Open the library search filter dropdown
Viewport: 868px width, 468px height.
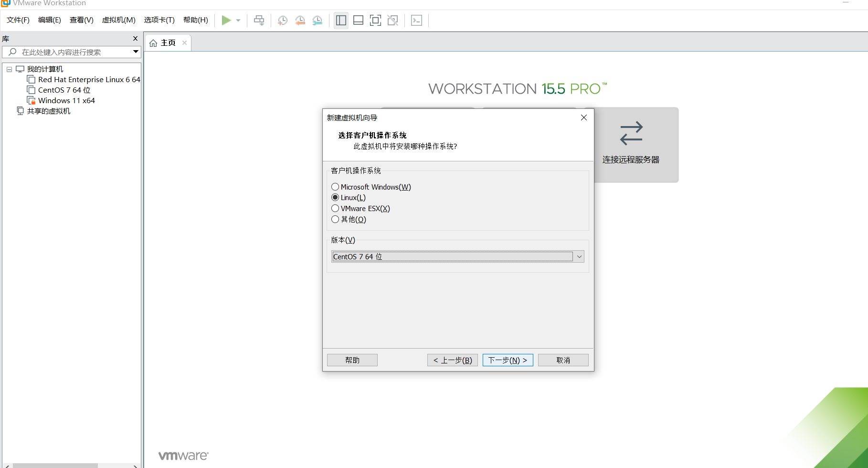point(136,52)
